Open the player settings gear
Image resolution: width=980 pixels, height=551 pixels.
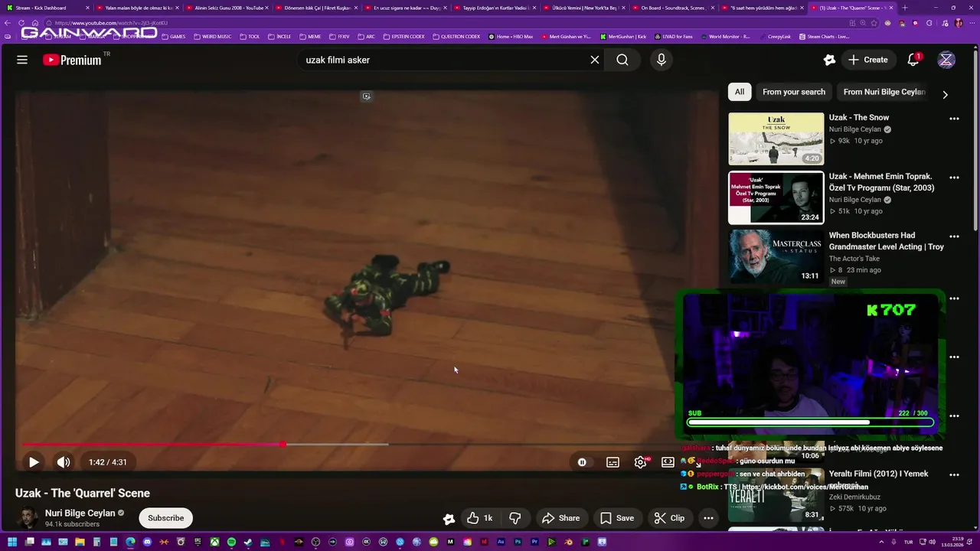click(x=641, y=462)
